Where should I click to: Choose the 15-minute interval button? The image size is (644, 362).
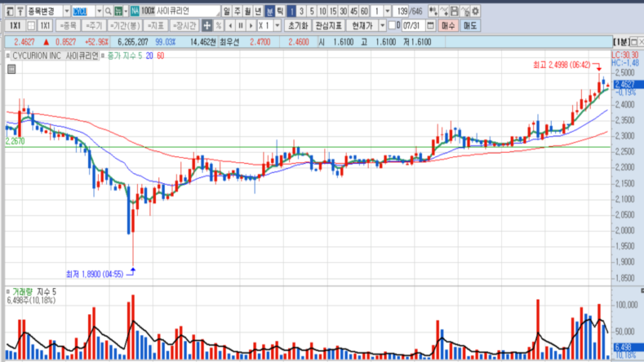click(333, 11)
